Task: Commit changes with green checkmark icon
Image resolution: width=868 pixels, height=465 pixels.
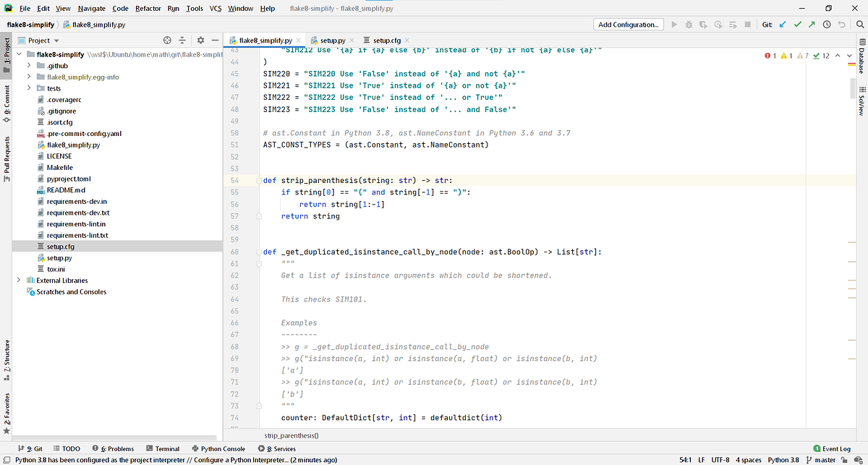Action: (797, 25)
